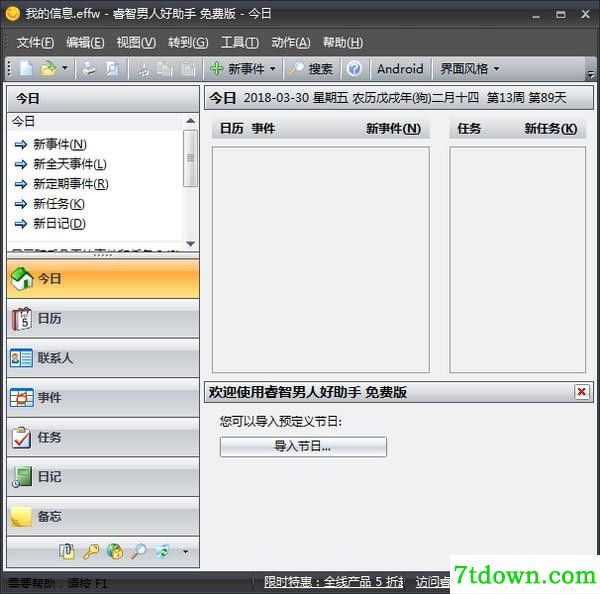This screenshot has height=594, width=600.
Task: Open dropdown arrow beside the open folder icon
Action: (65, 68)
